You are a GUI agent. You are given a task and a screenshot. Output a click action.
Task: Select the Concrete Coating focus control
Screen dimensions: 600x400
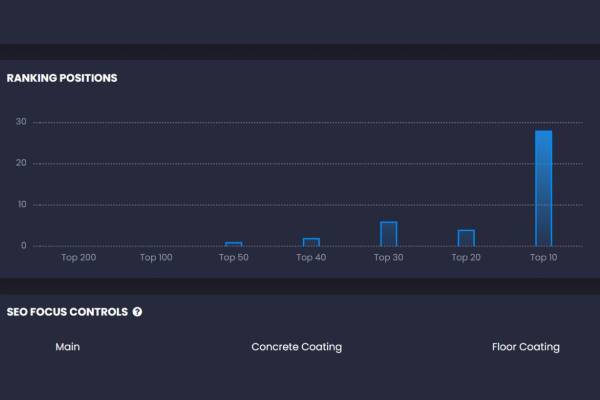pos(297,347)
